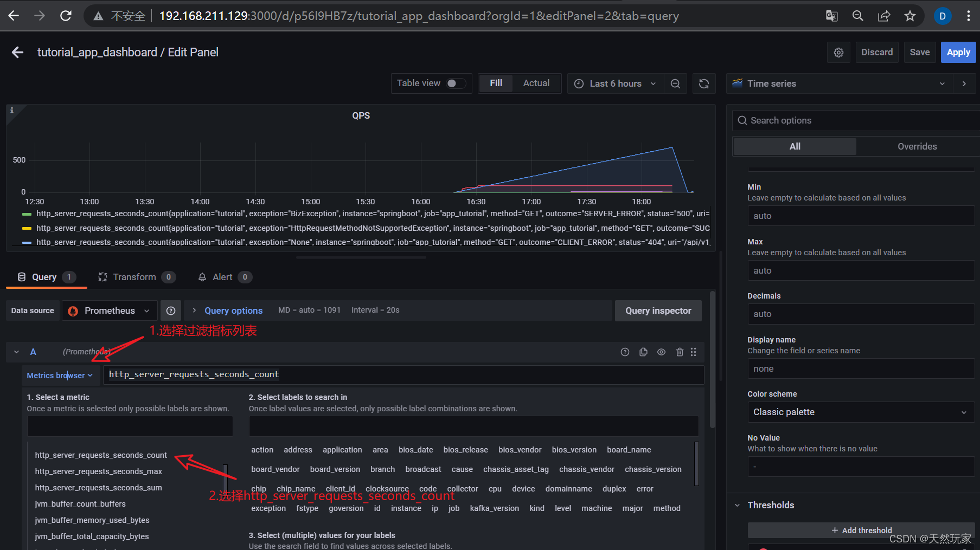The image size is (980, 550).
Task: Collapse the options pane with right chevron
Action: click(x=964, y=83)
